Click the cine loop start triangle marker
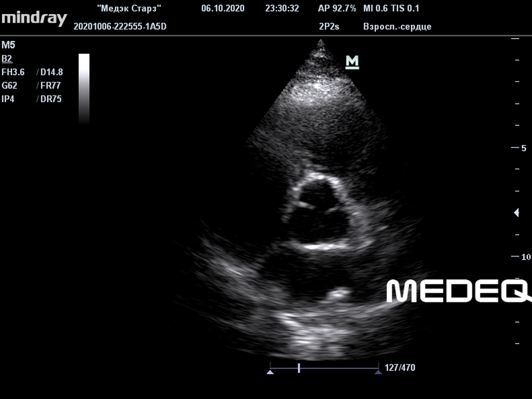 pyautogui.click(x=270, y=371)
